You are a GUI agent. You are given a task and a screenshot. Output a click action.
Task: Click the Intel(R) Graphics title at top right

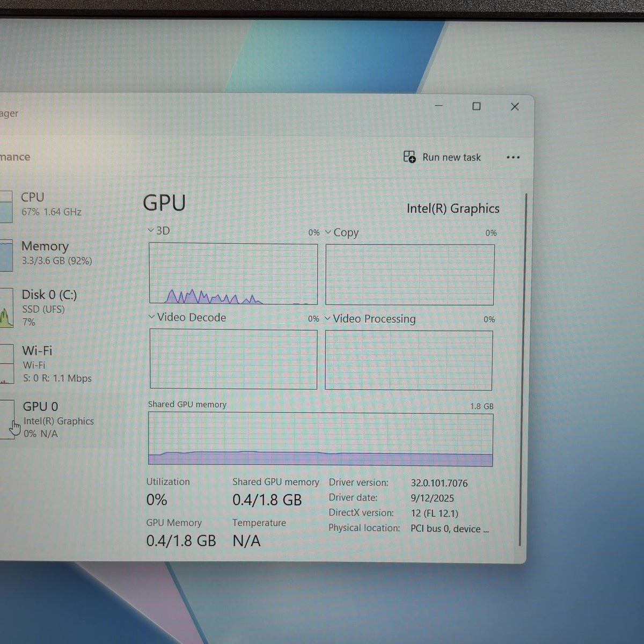click(453, 208)
